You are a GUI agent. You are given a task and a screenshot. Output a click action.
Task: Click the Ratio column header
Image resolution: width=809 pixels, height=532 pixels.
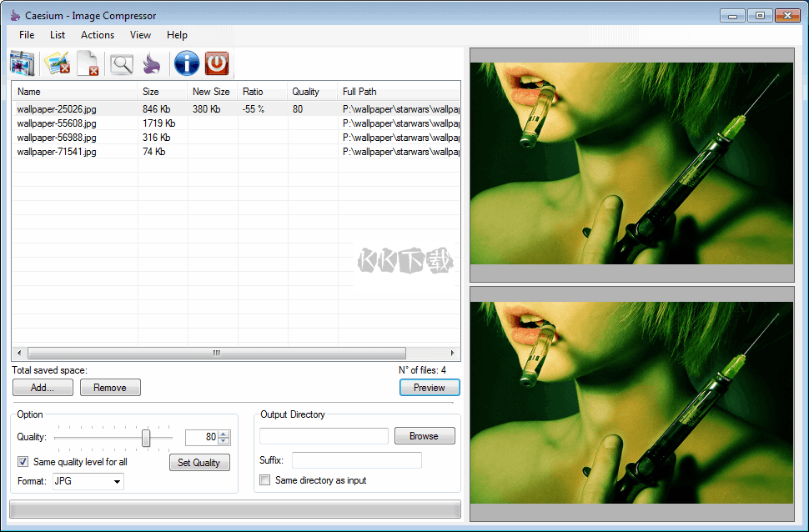[263, 92]
